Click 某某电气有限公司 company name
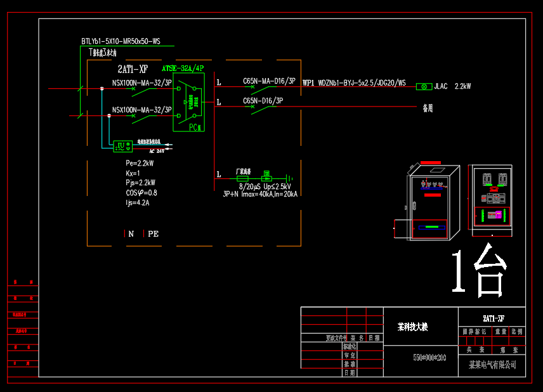The height and width of the screenshot is (392, 543). tap(492, 365)
